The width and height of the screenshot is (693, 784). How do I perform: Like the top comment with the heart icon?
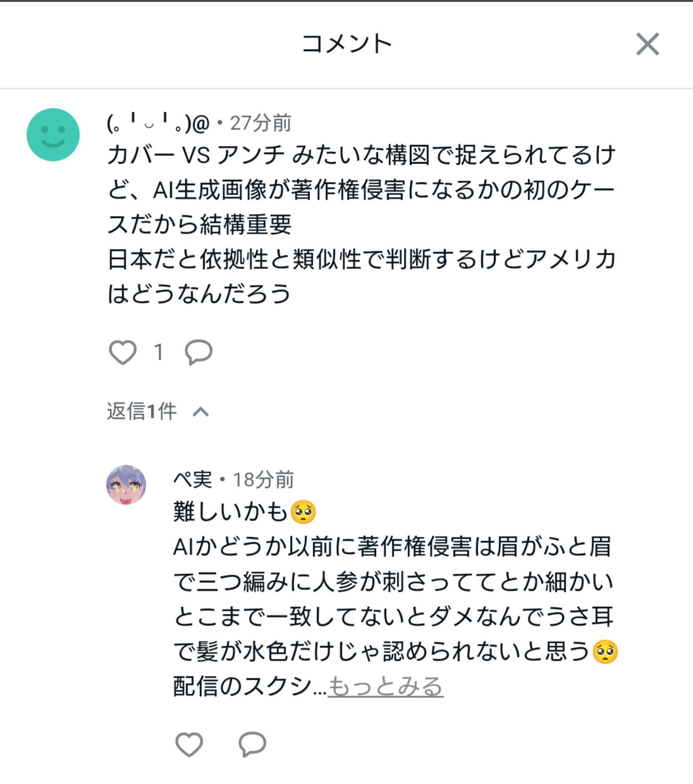click(123, 352)
